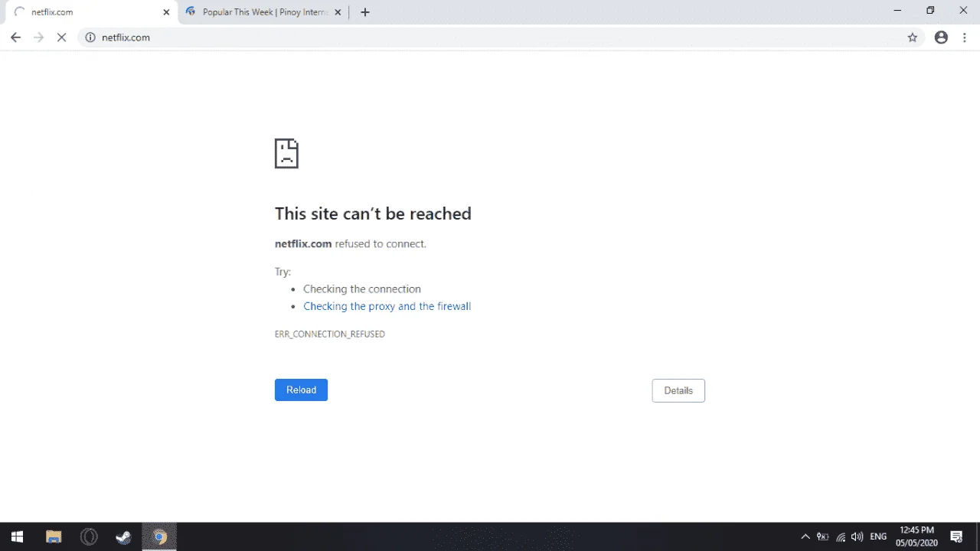Bookmark this page with the star icon

pos(912,37)
